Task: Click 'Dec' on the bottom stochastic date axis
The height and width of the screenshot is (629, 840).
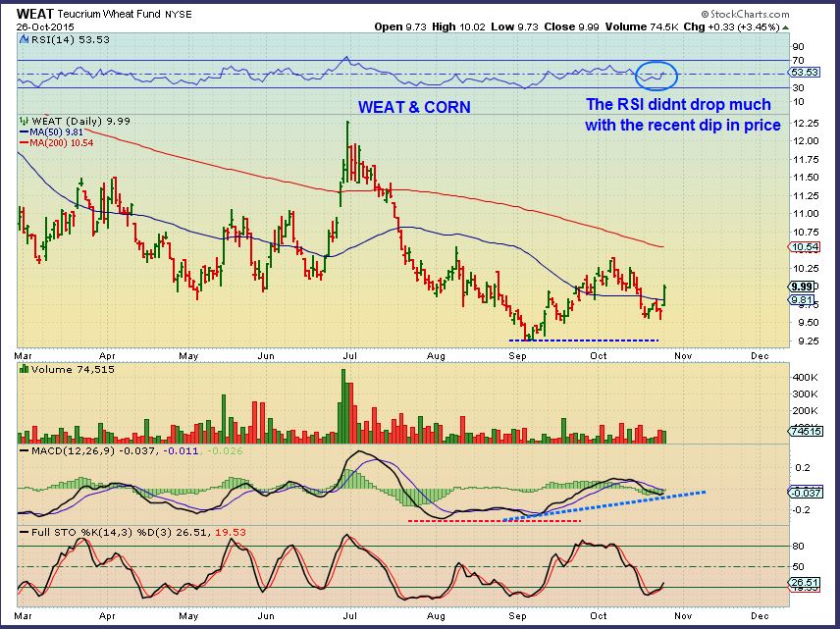Action: tap(760, 615)
